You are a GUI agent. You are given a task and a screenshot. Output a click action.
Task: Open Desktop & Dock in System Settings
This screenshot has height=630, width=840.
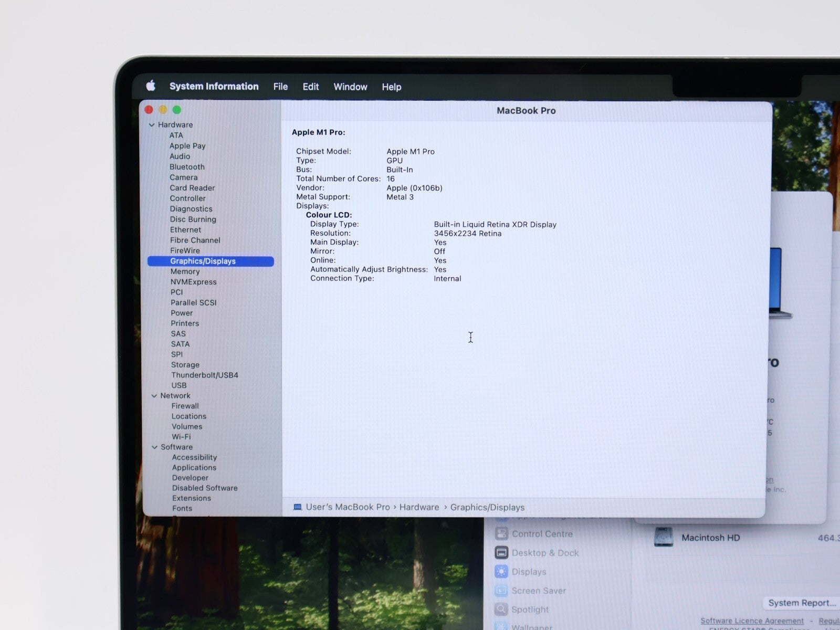545,553
